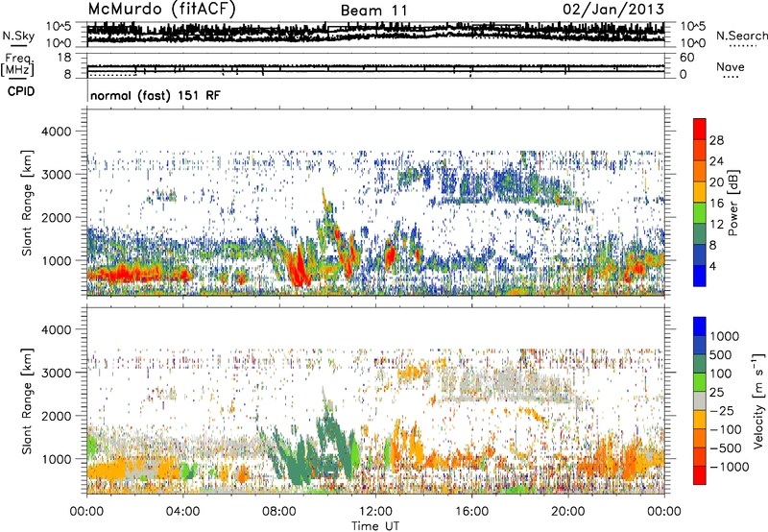Click the 'normal (fast) 151 RF' text
The width and height of the screenshot is (768, 532).
156,95
